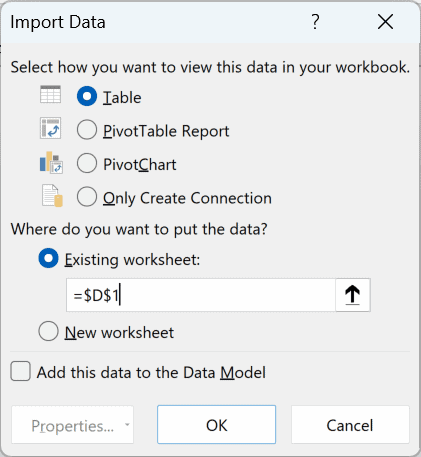This screenshot has height=457, width=421.
Task: Click the PivotChart label text
Action: click(x=140, y=164)
